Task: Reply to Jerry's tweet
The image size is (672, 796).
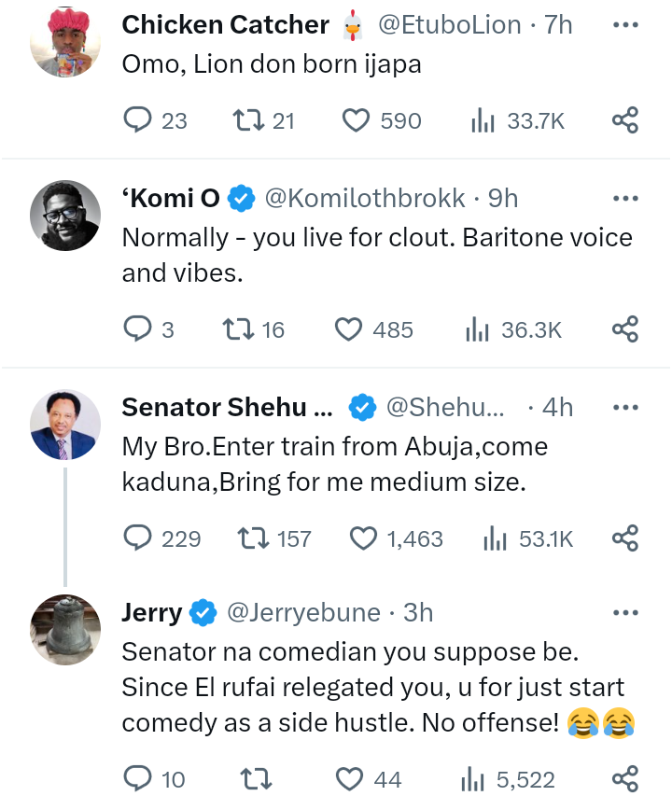Action: (x=137, y=778)
